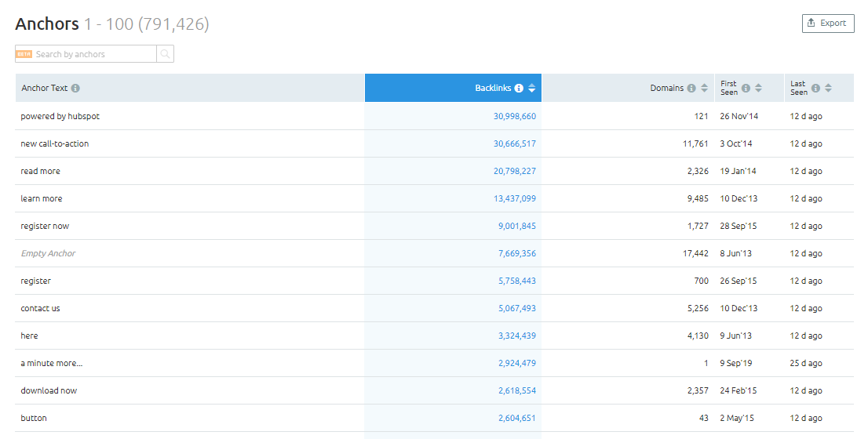Open backlinks count 9,001,845
868x439 pixels.
pyautogui.click(x=517, y=226)
